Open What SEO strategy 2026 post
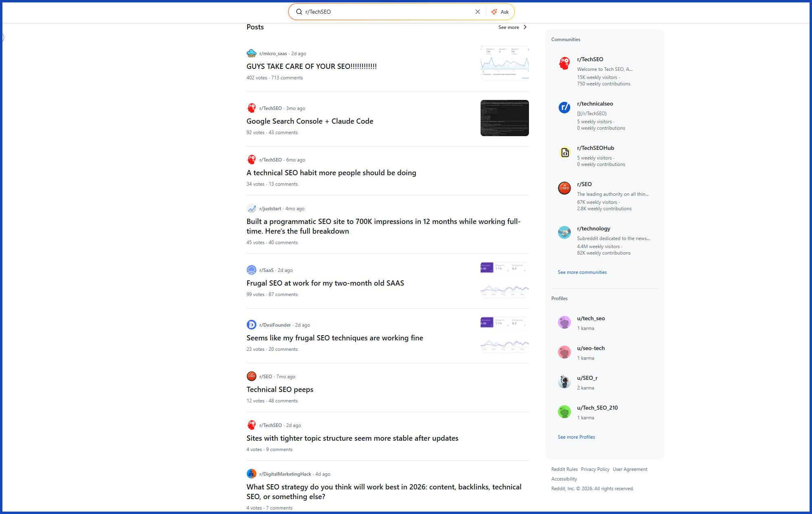The width and height of the screenshot is (812, 514). click(x=384, y=491)
